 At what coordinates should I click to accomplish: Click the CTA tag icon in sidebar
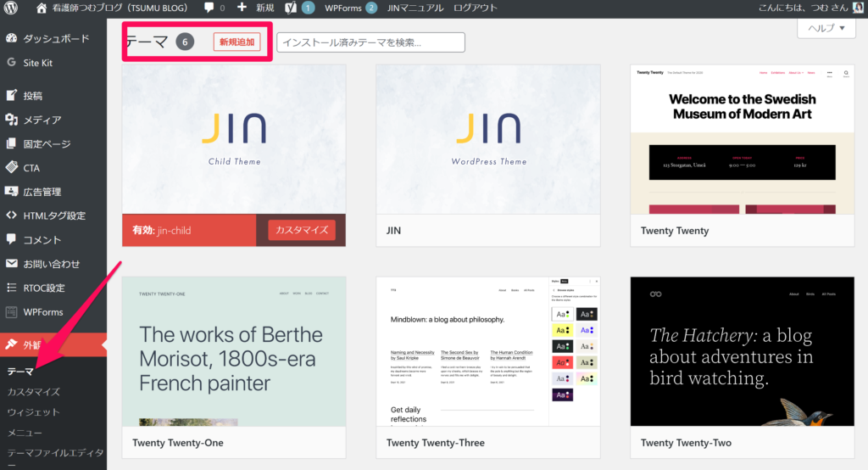tap(11, 167)
